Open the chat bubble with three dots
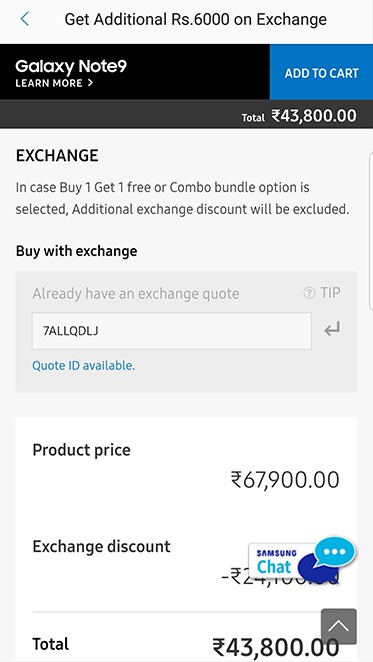 [335, 552]
